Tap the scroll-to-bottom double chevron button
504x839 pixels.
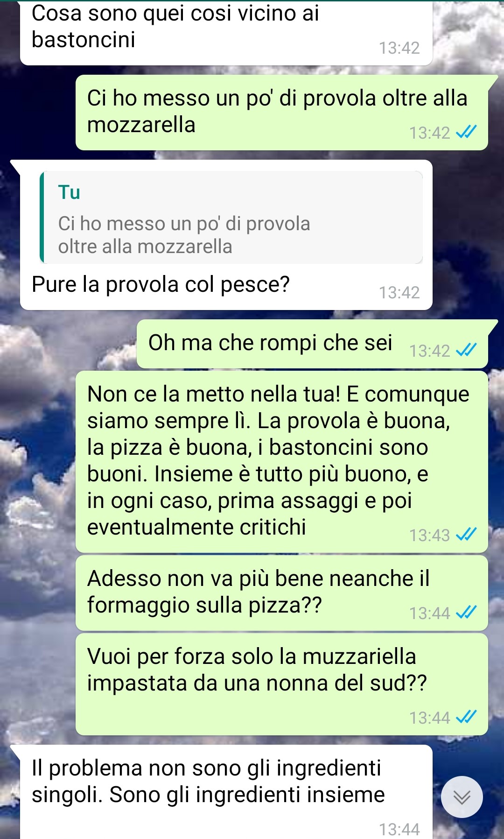[462, 797]
